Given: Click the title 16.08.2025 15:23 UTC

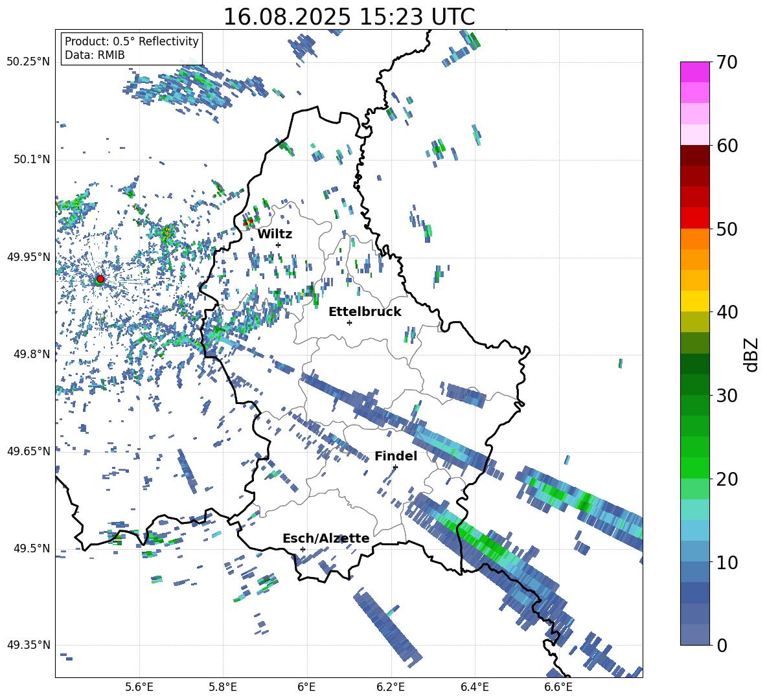Looking at the screenshot, I should (x=349, y=17).
